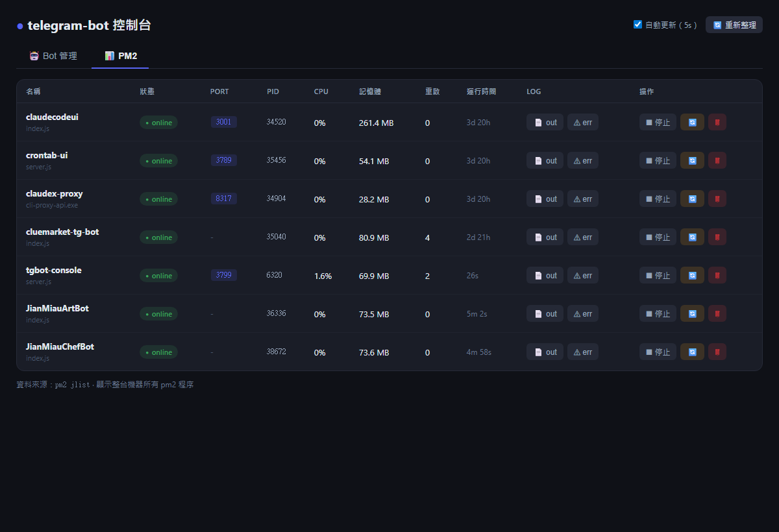The image size is (779, 532).
Task: Open the err log for claudex-proxy
Action: coord(583,199)
